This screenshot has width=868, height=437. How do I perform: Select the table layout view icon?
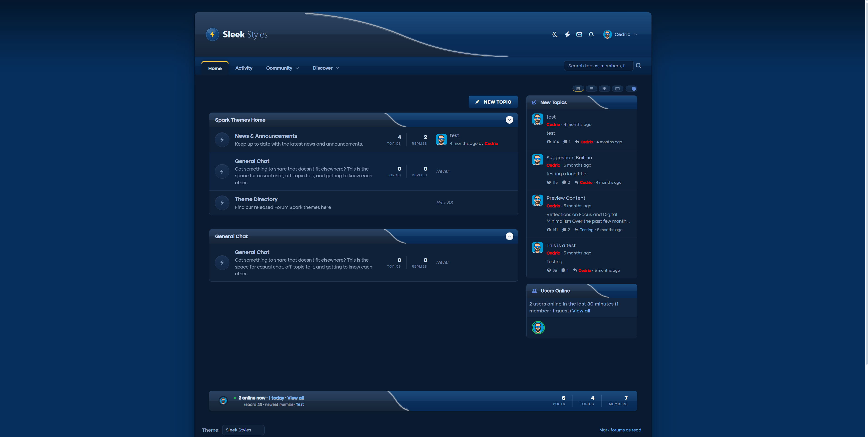(x=578, y=89)
